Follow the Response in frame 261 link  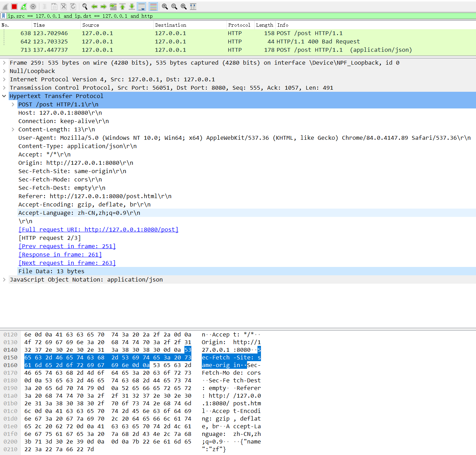(x=60, y=255)
